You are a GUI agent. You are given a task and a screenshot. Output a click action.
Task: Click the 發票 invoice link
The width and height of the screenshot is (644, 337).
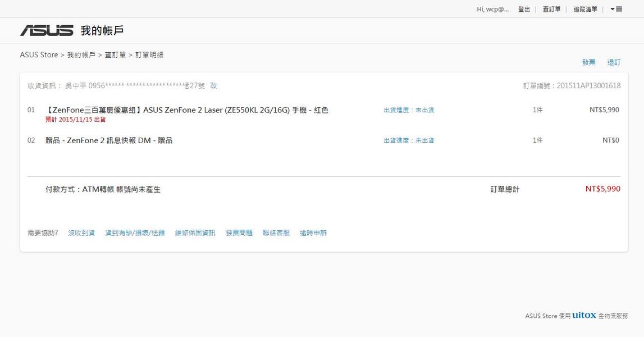[x=588, y=62]
